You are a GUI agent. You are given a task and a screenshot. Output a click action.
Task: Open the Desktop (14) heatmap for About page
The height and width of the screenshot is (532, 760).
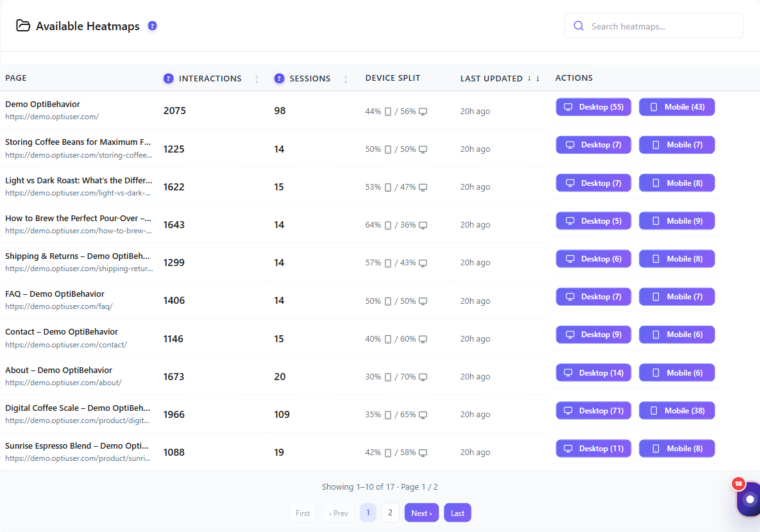coord(593,372)
